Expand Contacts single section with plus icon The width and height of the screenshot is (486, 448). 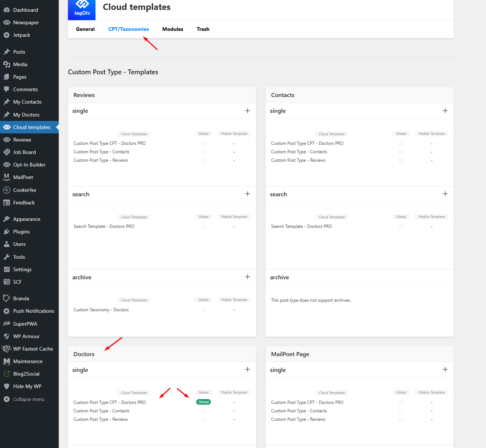[445, 111]
